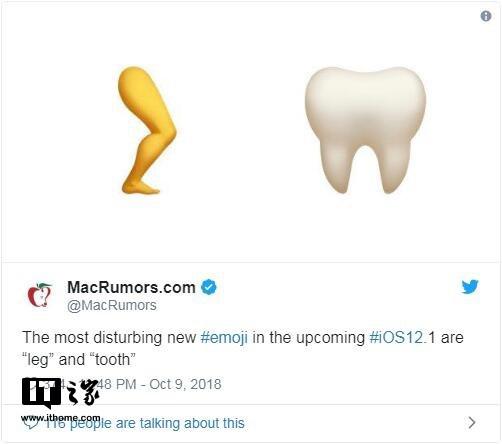Screen dimensions: 502x444
Task: Open '116 people are talking about this'
Action: (145, 423)
